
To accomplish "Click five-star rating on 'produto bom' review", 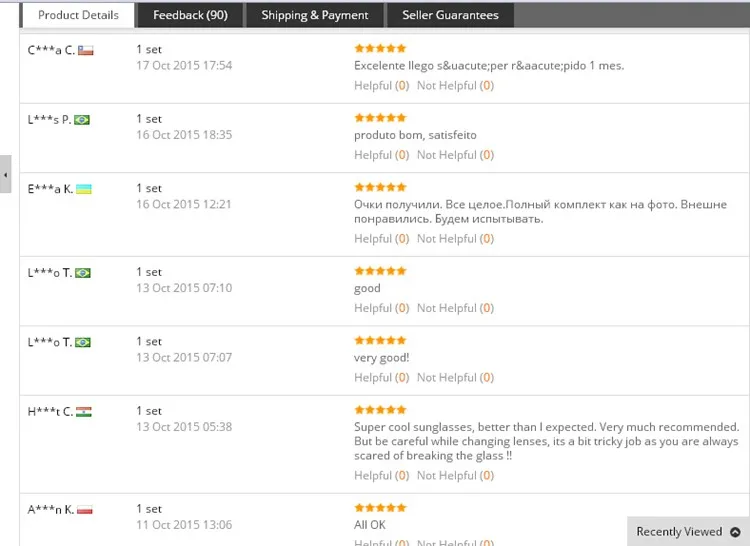I will [380, 118].
